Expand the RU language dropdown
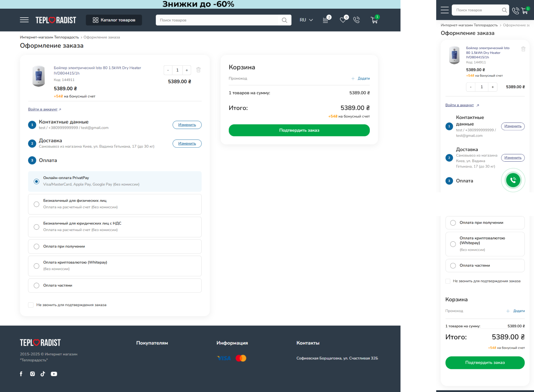The image size is (534, 392). (x=306, y=20)
